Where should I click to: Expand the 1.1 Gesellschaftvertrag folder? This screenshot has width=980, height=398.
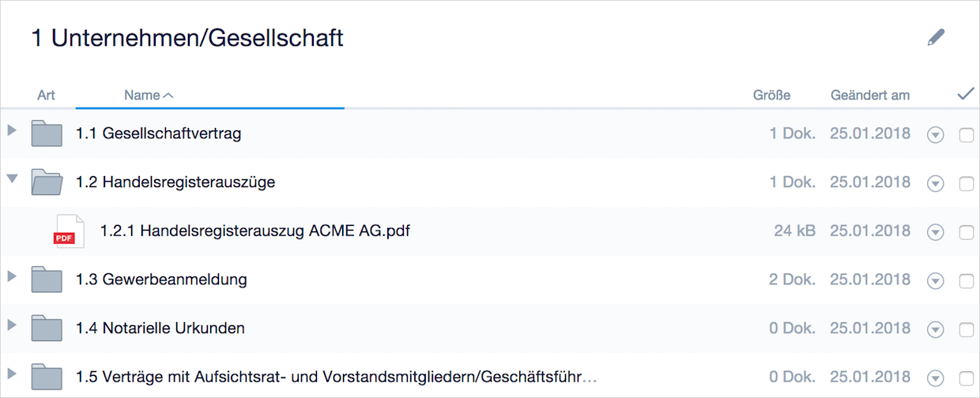tap(11, 130)
